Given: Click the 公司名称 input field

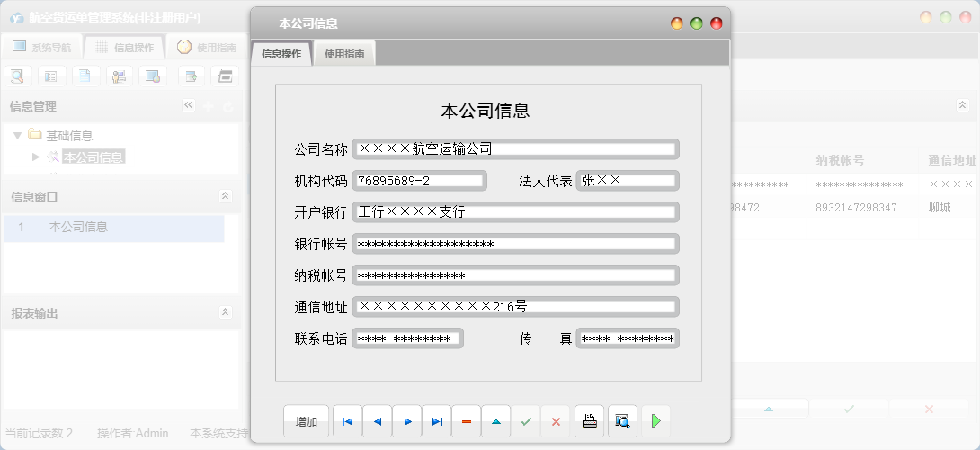Looking at the screenshot, I should pyautogui.click(x=516, y=149).
